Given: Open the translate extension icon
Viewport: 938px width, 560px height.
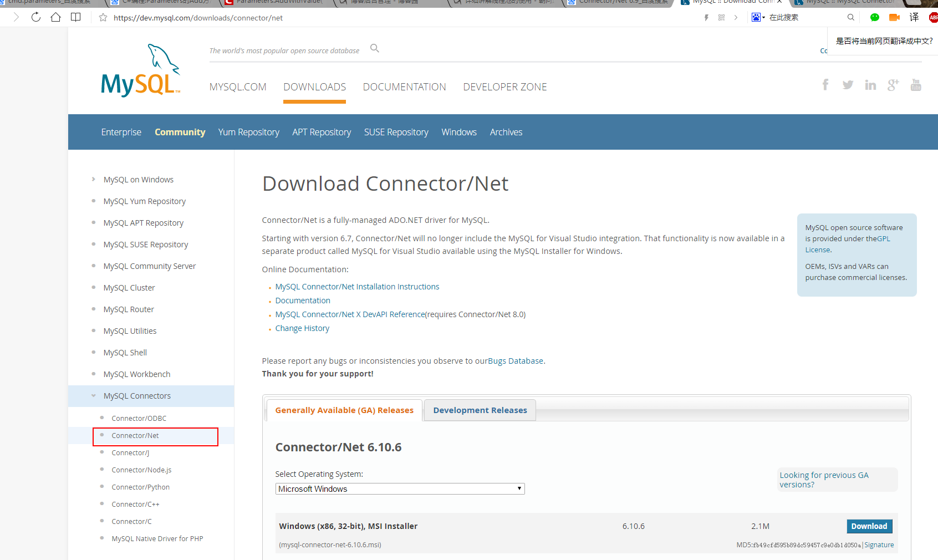Looking at the screenshot, I should [914, 18].
